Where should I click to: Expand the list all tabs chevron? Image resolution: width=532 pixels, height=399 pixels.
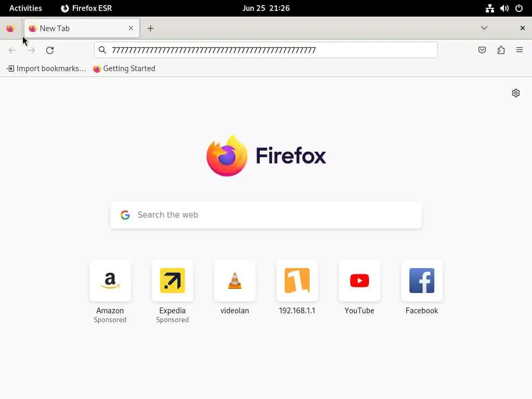click(484, 28)
